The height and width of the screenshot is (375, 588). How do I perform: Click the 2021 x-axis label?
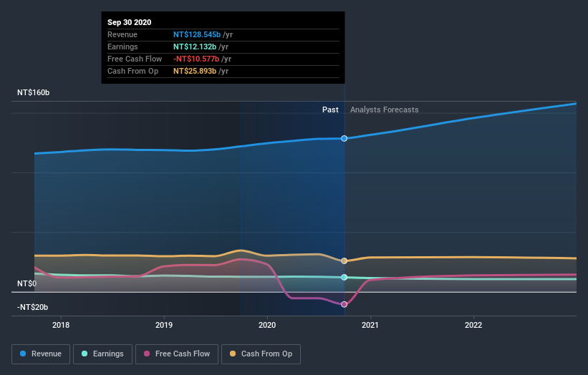(370, 325)
